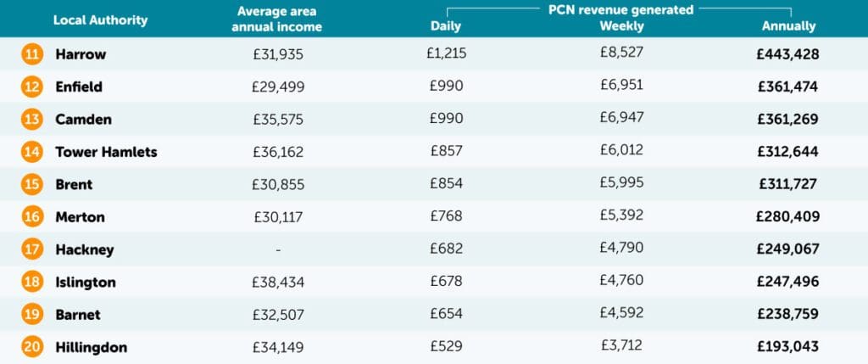Click the rank 18 badge beside Islington
This screenshot has width=868, height=364.
coord(32,282)
